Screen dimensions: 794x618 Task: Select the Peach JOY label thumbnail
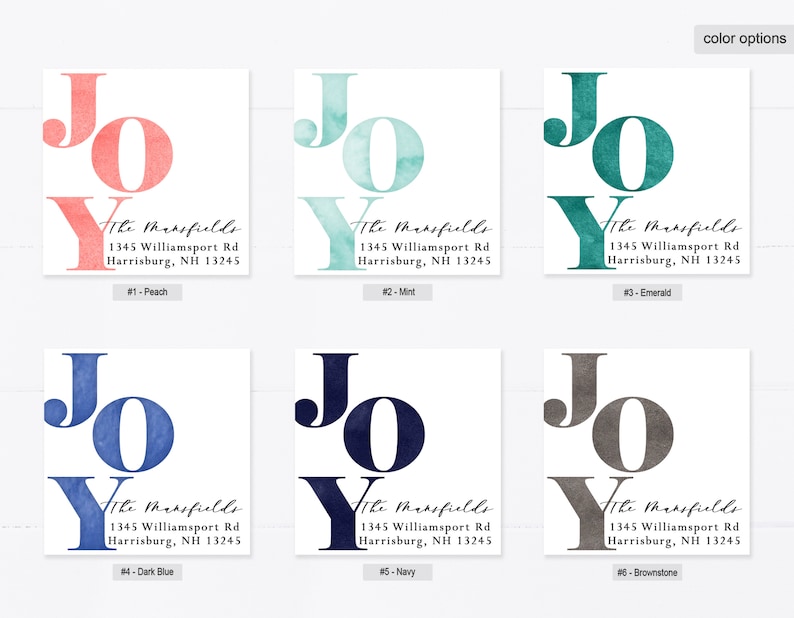pos(146,172)
